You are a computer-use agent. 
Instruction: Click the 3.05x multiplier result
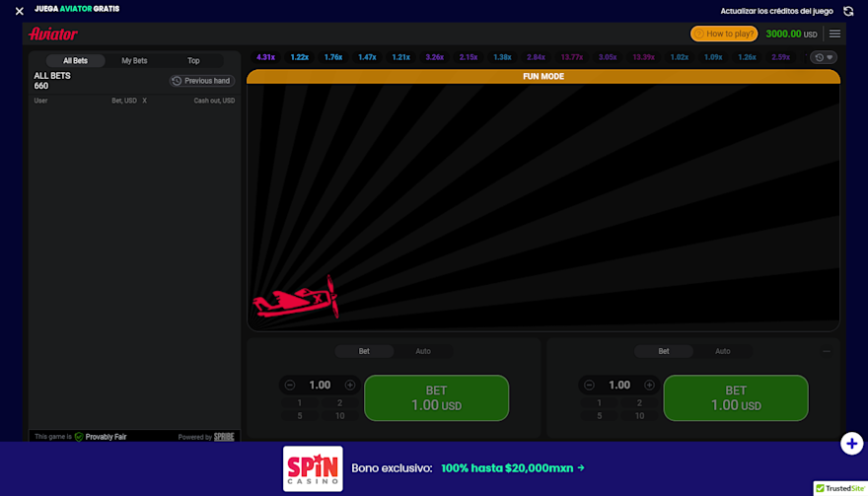click(x=608, y=57)
